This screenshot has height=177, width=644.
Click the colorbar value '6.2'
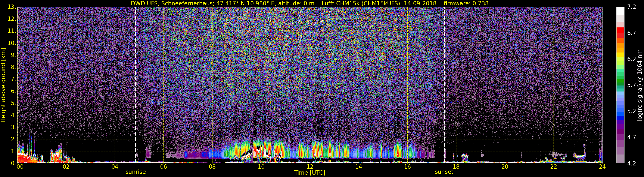[632, 59]
